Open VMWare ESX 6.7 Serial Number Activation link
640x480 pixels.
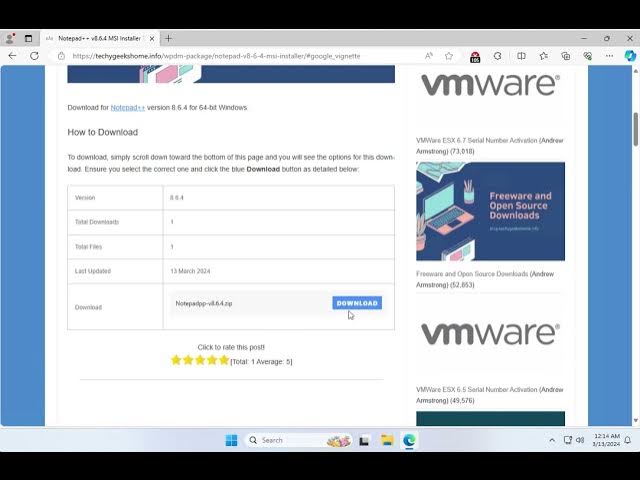pyautogui.click(x=489, y=146)
